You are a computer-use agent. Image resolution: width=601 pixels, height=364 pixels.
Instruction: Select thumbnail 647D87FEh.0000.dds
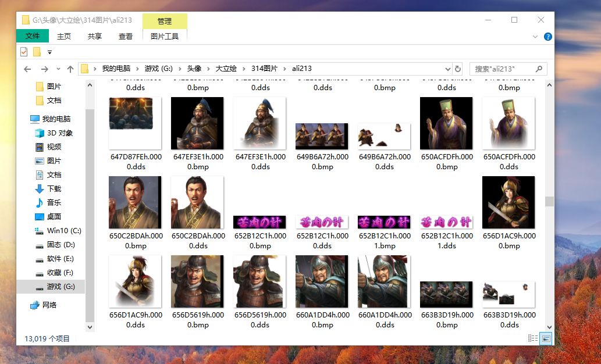tap(136, 123)
